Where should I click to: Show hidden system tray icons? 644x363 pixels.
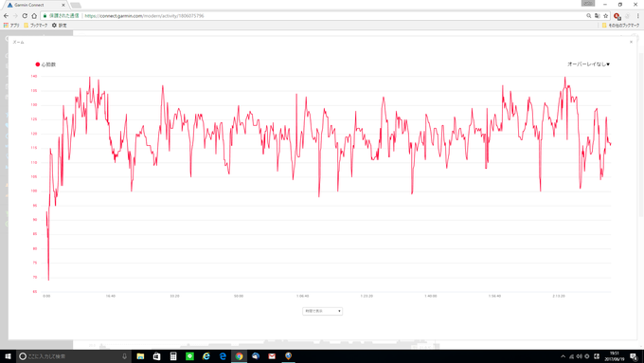(563, 356)
